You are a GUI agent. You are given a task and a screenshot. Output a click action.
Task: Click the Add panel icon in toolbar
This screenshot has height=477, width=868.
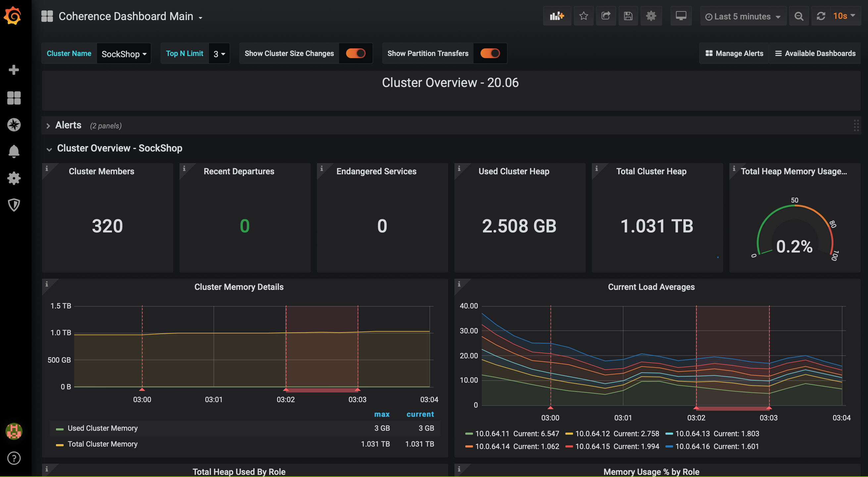click(557, 16)
